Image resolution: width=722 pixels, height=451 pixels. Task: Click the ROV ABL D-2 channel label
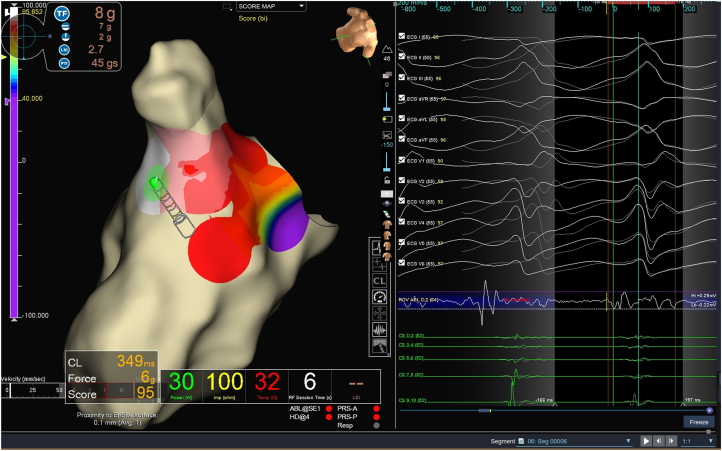point(419,300)
